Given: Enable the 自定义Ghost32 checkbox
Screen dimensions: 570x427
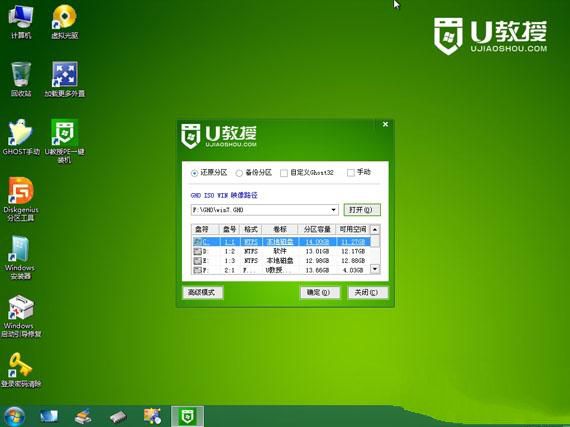Looking at the screenshot, I should pyautogui.click(x=284, y=173).
